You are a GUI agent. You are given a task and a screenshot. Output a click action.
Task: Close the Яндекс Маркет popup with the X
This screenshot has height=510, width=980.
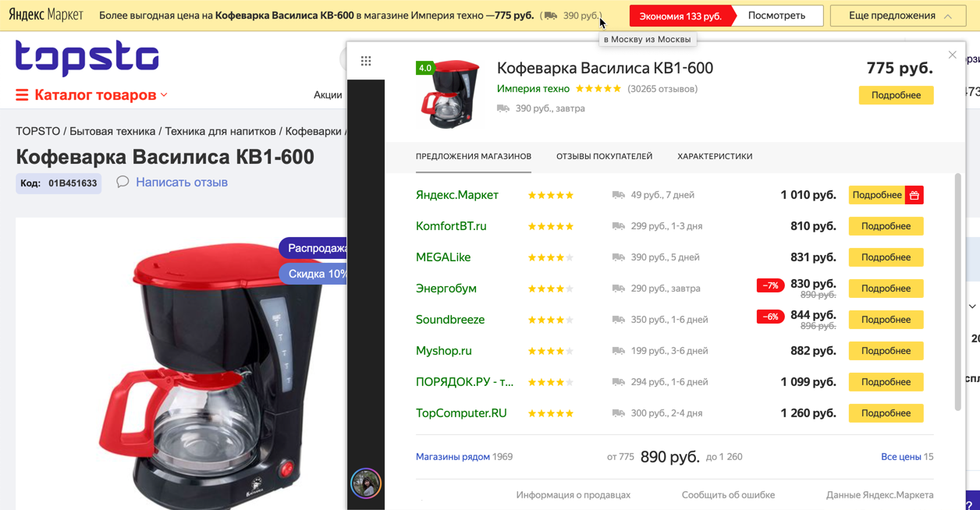pyautogui.click(x=952, y=55)
